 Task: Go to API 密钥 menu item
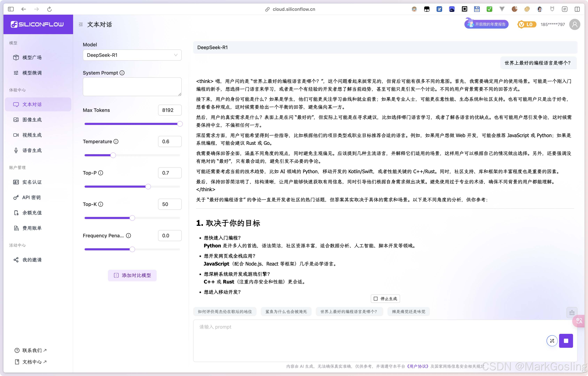[x=31, y=198]
